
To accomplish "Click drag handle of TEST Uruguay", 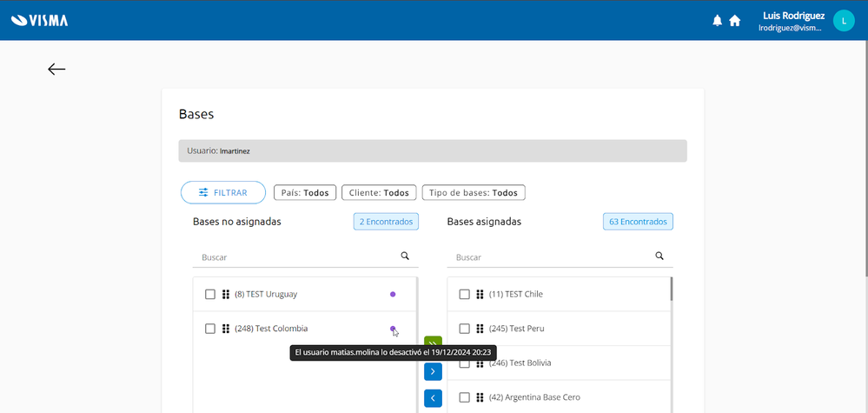I will click(226, 294).
